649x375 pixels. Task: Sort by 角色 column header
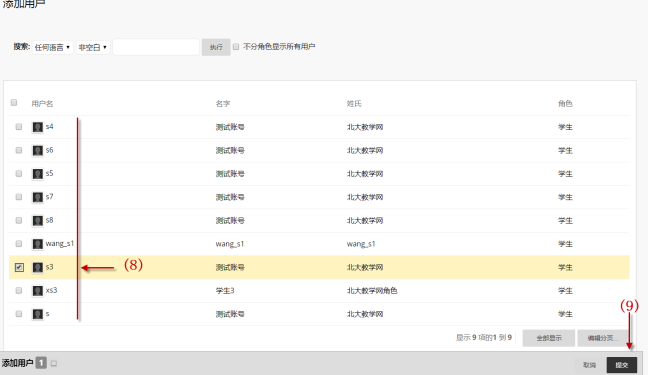click(565, 103)
